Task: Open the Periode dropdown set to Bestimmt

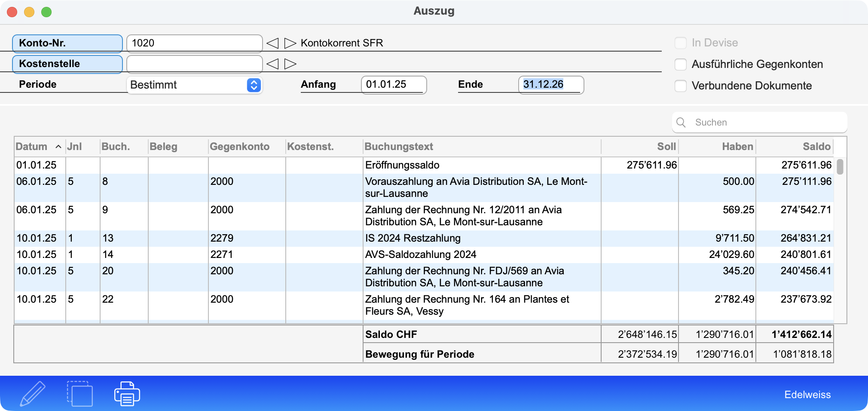Action: click(x=194, y=85)
